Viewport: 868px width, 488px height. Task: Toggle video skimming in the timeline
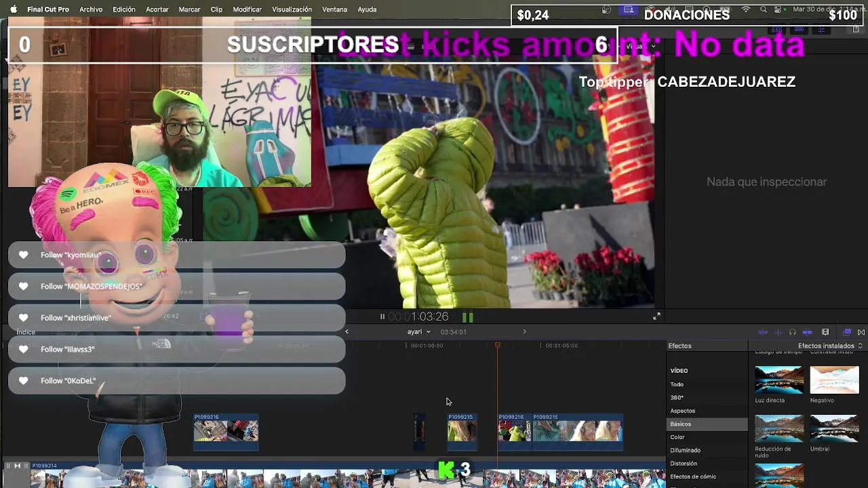click(x=763, y=332)
